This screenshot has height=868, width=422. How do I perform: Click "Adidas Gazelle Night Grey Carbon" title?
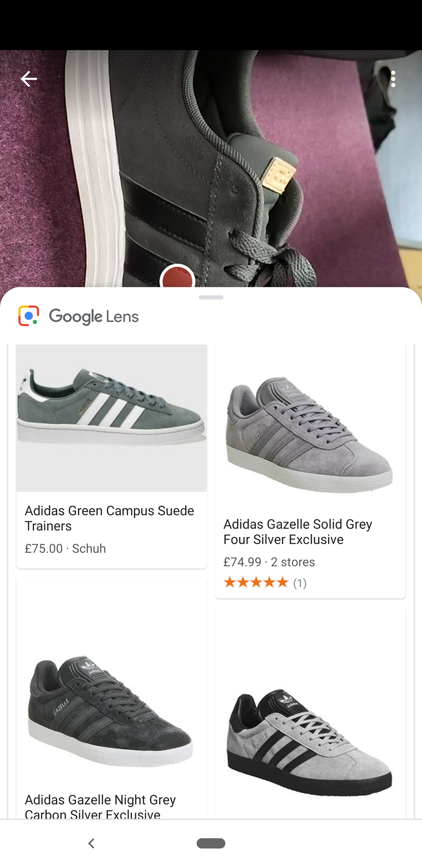pos(100,807)
